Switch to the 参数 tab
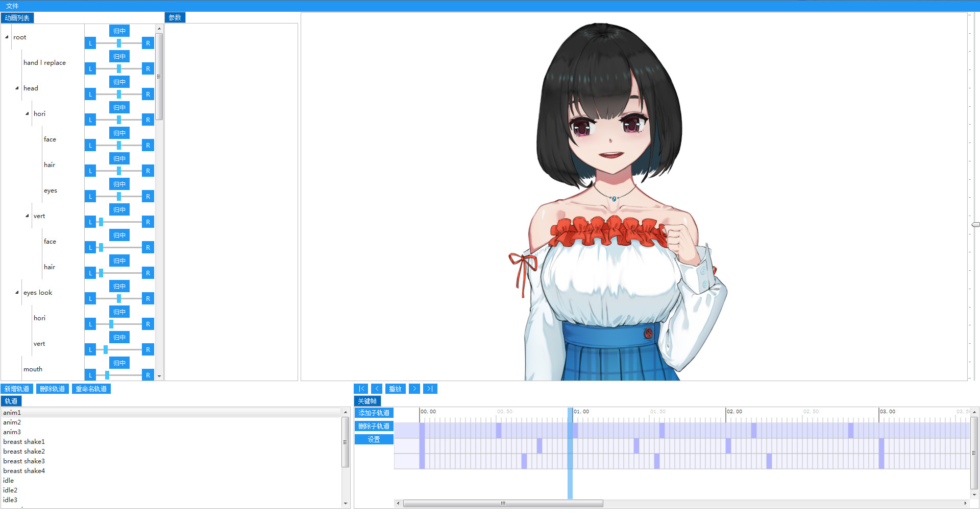 click(x=175, y=17)
